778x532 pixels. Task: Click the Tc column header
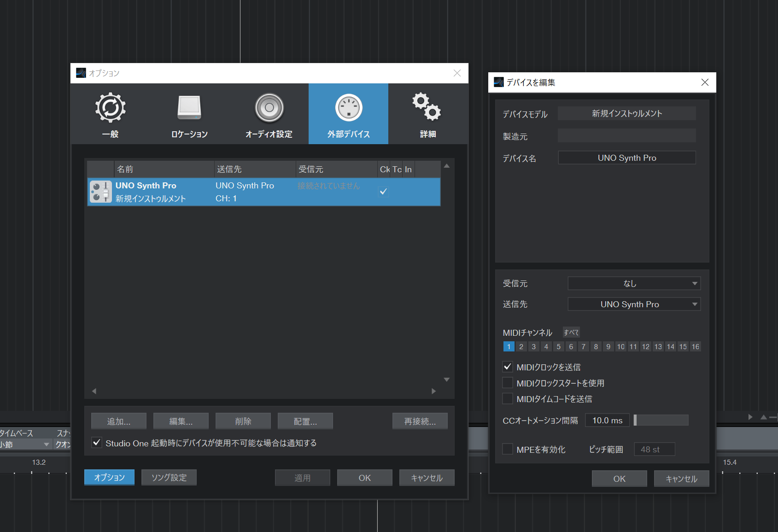click(397, 169)
